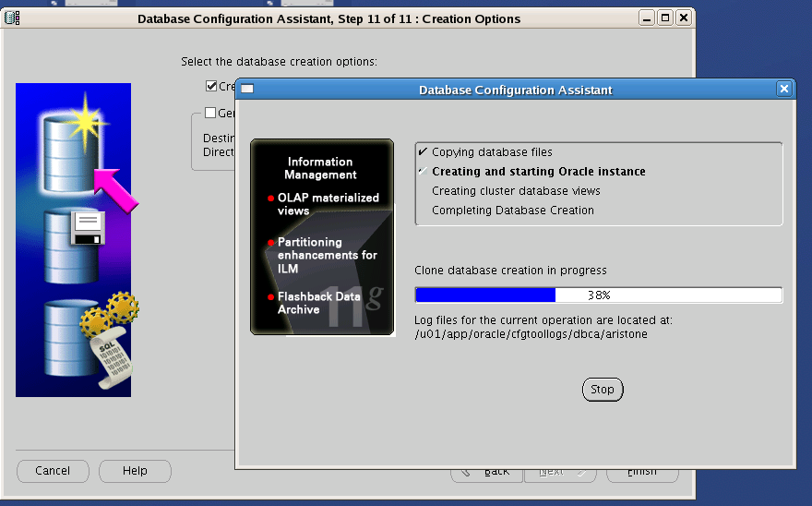Screen dimensions: 812x506
Task: Click 'Clone database creation in progress' label
Action: tap(510, 271)
